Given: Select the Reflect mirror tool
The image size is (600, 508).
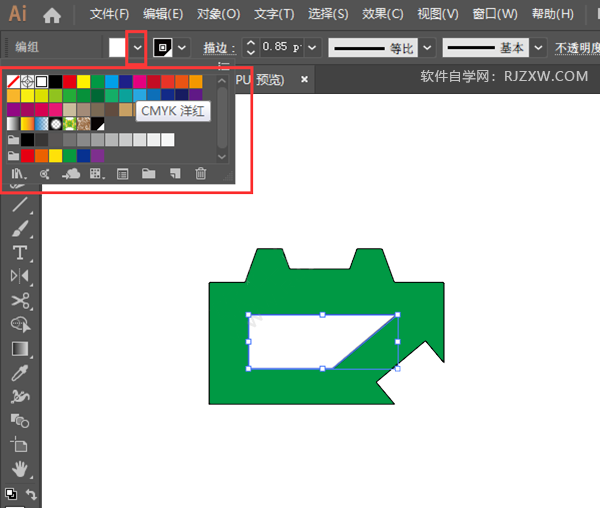Looking at the screenshot, I should tap(20, 276).
